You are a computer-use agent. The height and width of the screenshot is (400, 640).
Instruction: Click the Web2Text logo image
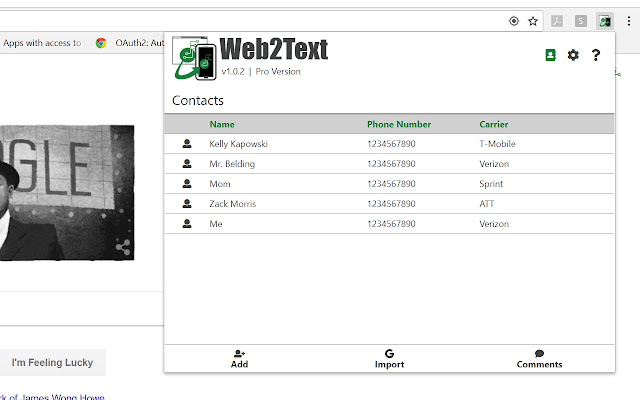point(194,58)
